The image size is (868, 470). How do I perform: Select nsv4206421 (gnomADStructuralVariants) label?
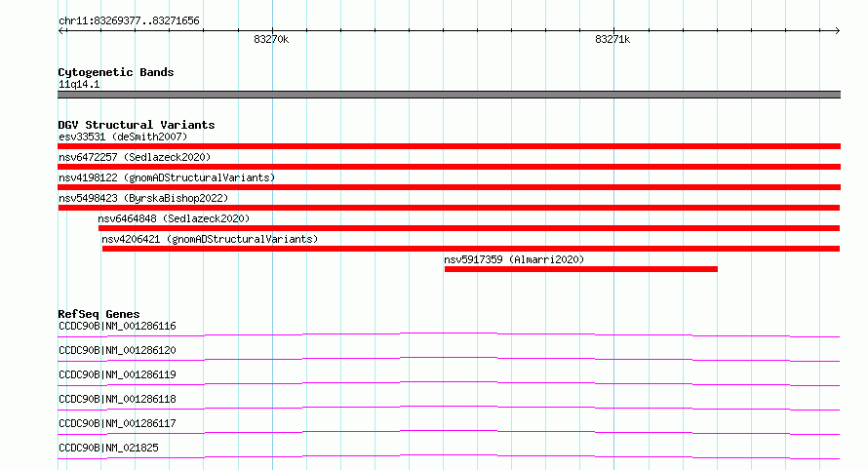210,239
